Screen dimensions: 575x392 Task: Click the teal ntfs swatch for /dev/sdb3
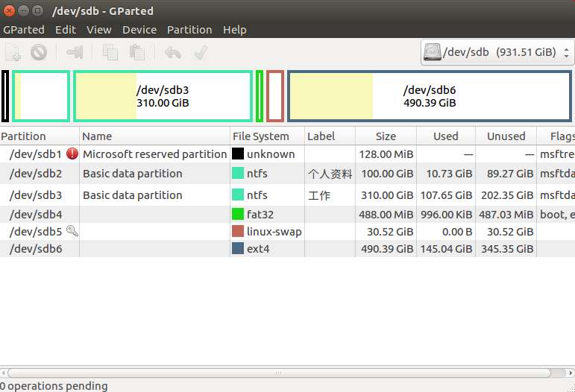(238, 195)
